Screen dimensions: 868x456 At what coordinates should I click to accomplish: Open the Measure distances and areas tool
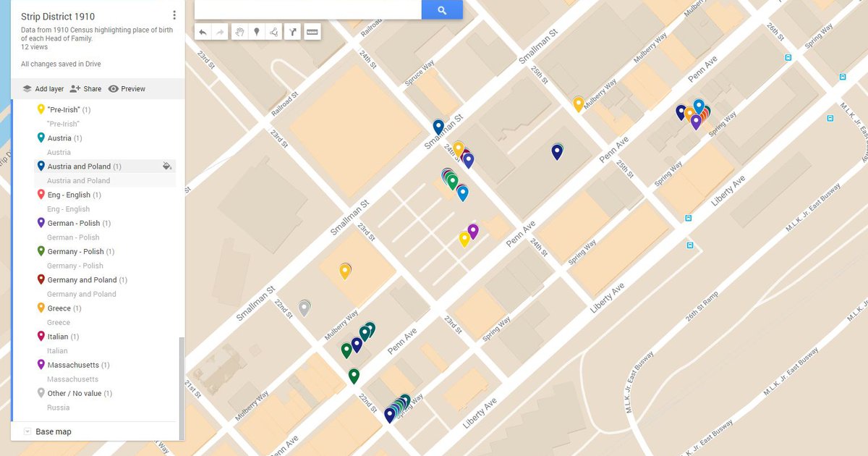click(312, 31)
